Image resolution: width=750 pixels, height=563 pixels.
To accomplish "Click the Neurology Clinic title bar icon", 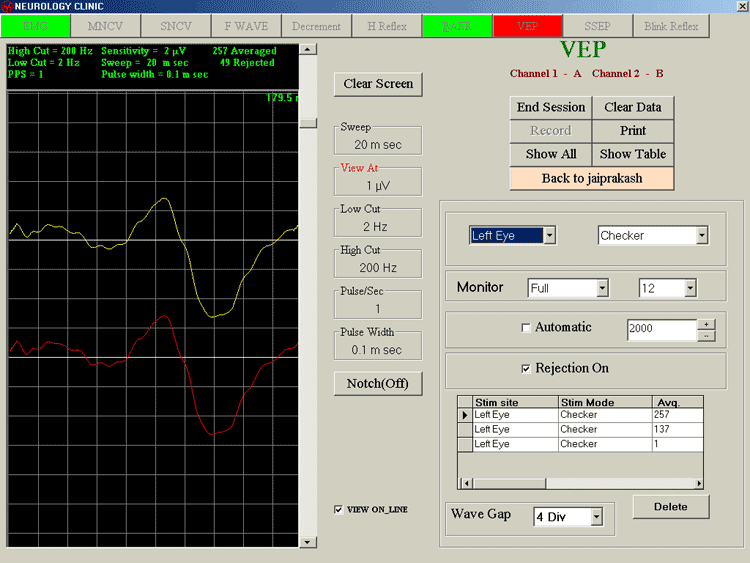I will point(7,7).
